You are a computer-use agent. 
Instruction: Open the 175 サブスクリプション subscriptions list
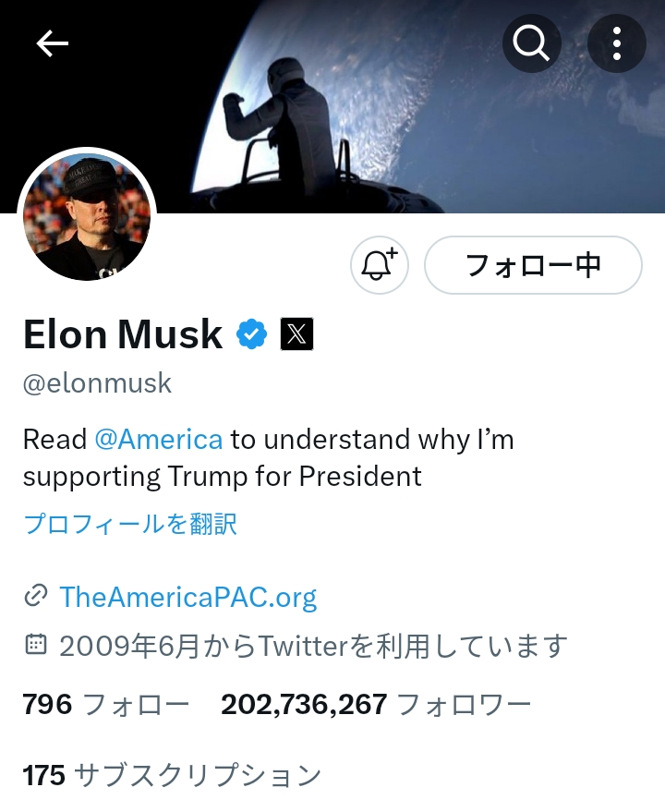tap(172, 774)
